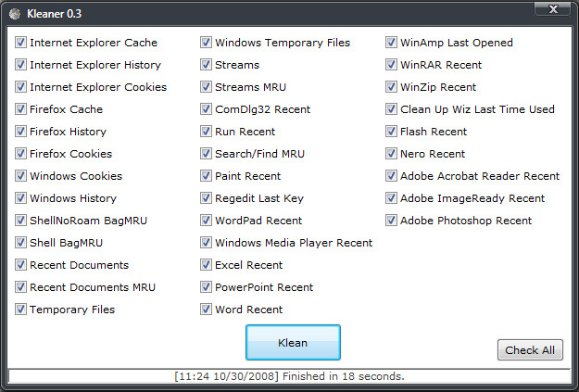
Task: Toggle WinRAR Recent checkbox
Action: [x=392, y=64]
